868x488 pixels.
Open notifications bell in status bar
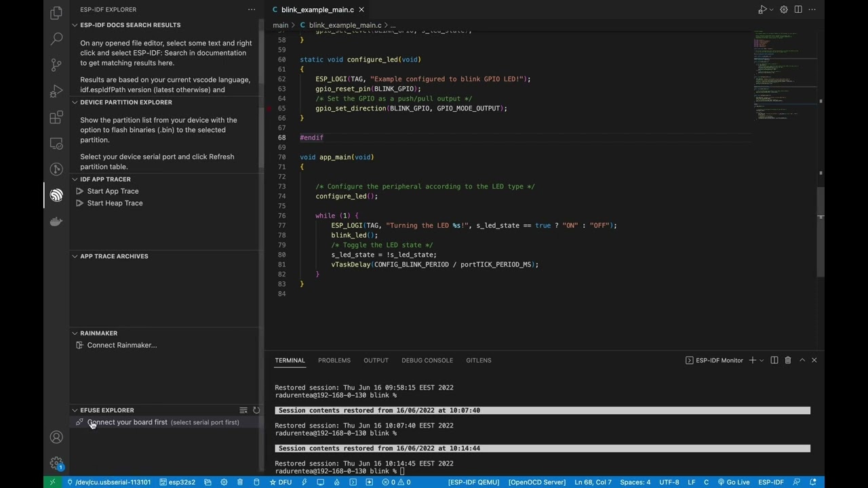pos(813,482)
